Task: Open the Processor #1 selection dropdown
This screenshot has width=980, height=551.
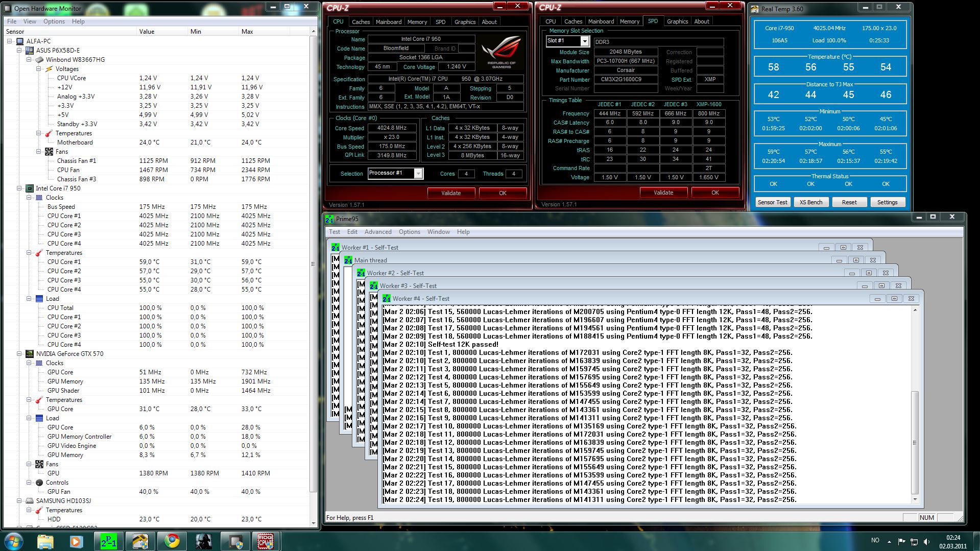Action: pos(418,174)
